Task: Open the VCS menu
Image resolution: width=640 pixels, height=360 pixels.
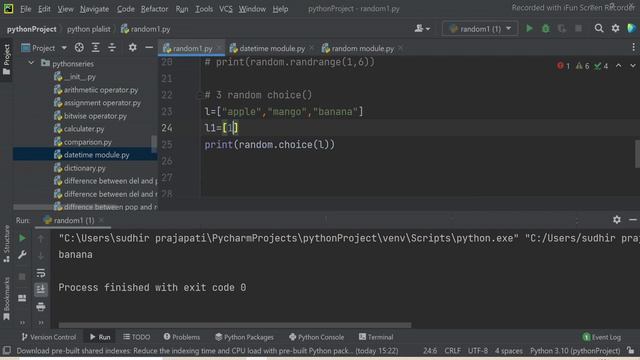Action: coord(226,9)
